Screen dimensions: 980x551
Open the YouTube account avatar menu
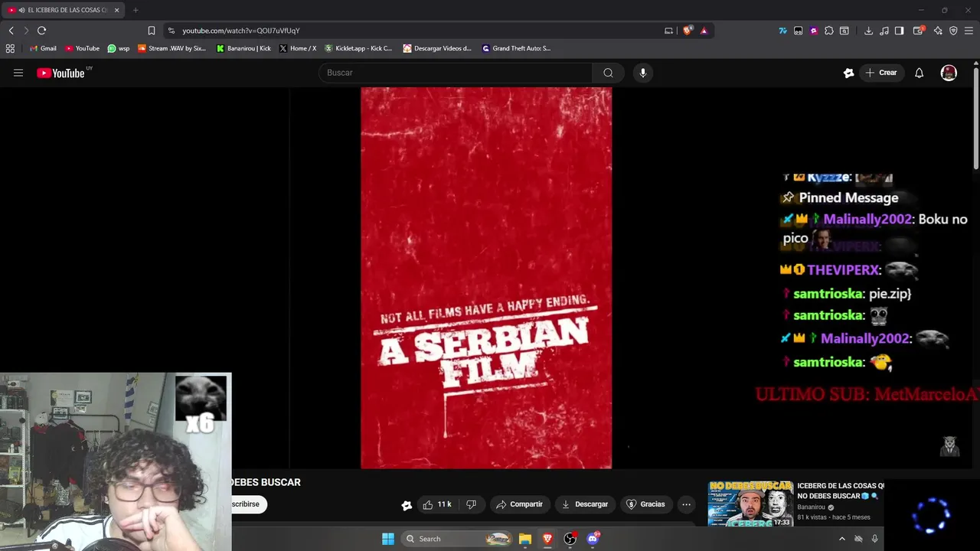(x=949, y=73)
